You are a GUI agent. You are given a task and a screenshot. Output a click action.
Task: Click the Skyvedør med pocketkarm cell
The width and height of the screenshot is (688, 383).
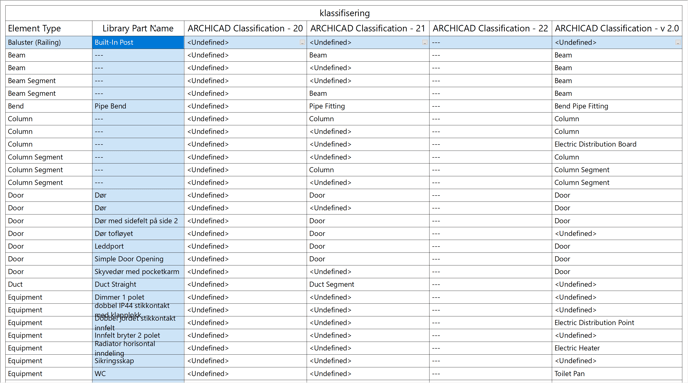138,272
